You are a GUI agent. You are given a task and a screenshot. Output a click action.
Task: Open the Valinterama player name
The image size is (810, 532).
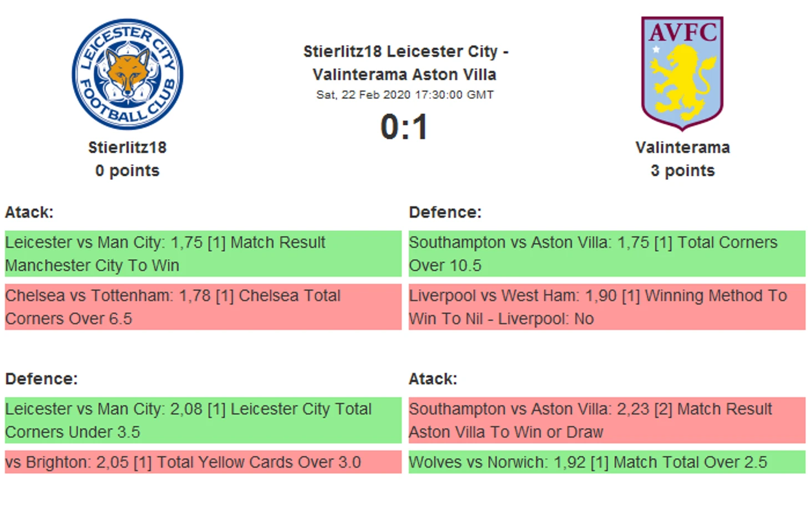682,148
